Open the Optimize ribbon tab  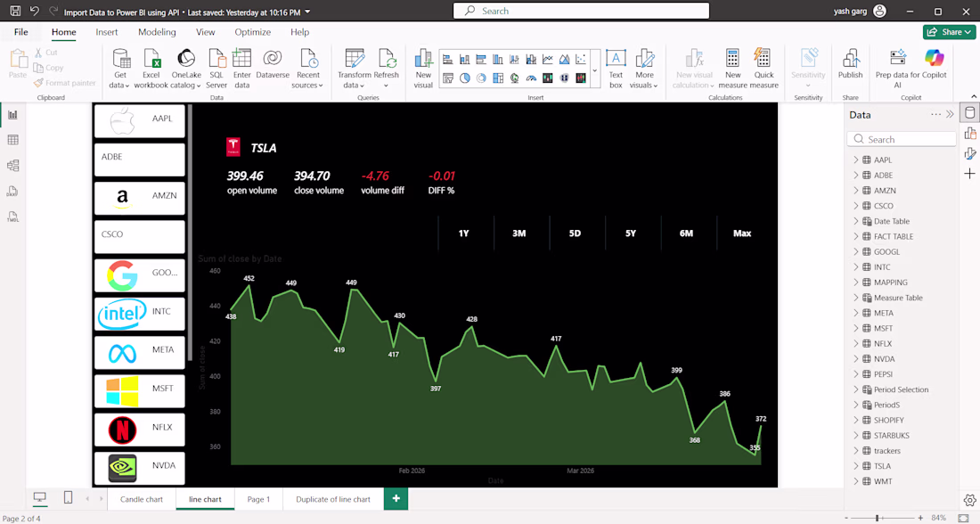click(252, 32)
